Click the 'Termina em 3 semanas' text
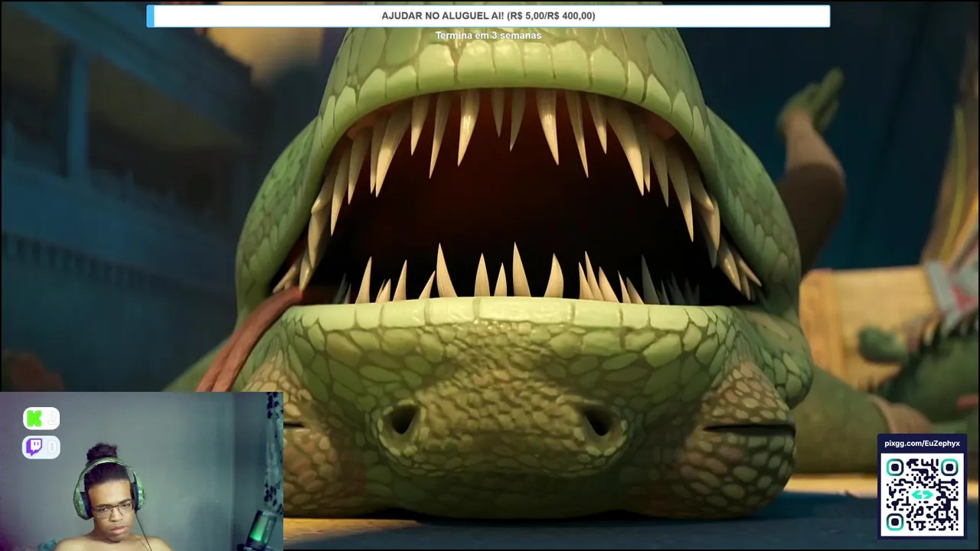 click(x=488, y=36)
